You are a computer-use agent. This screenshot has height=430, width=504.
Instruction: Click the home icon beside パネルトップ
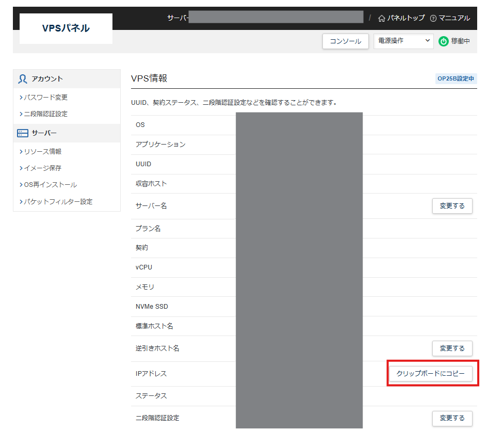coord(382,18)
